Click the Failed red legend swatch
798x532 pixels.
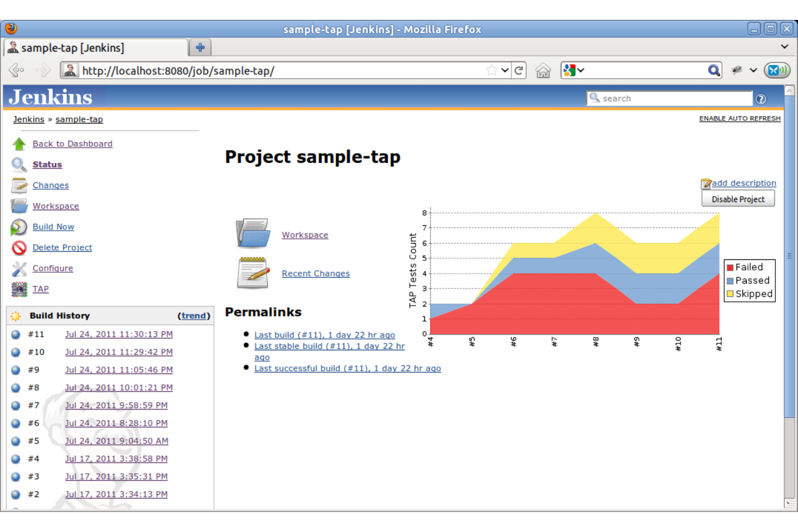point(730,267)
